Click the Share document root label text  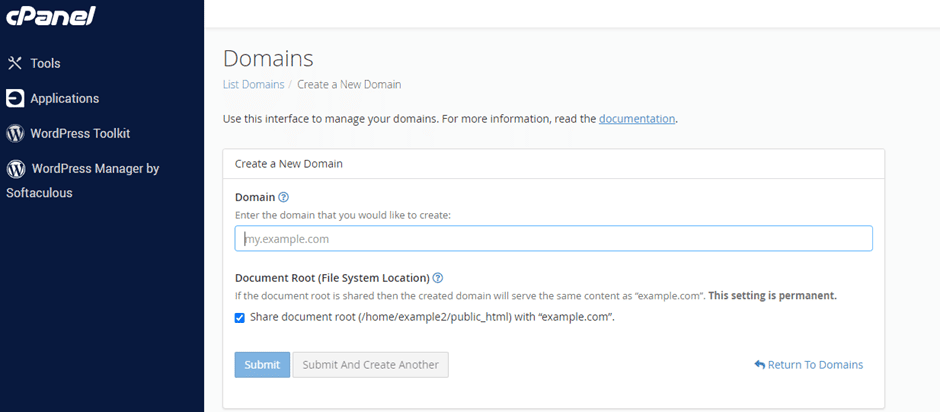[432, 317]
